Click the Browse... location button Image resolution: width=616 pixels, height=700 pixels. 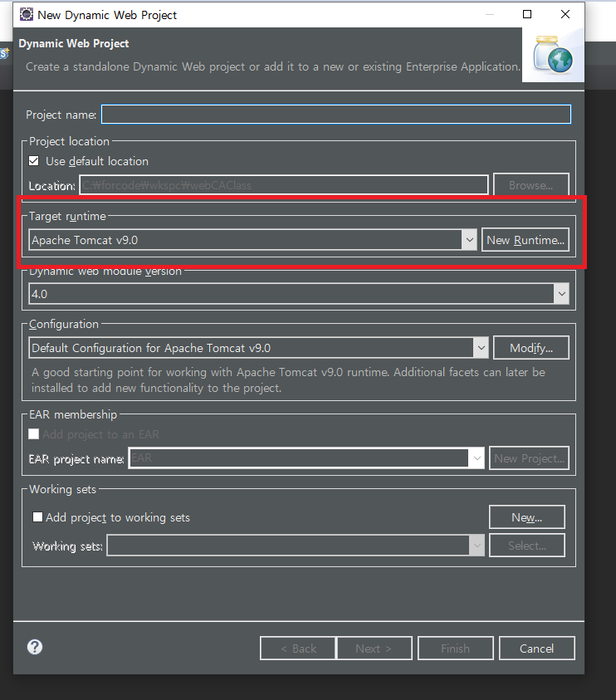(x=531, y=185)
